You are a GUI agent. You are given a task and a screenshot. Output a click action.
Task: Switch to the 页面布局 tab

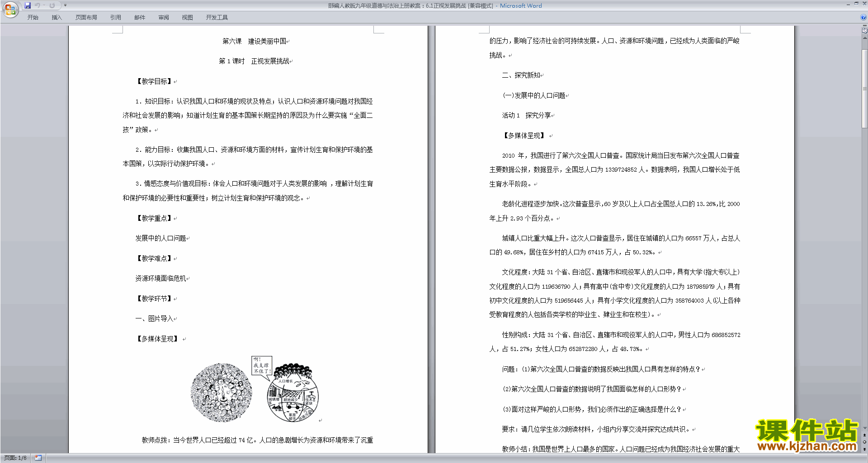click(86, 17)
